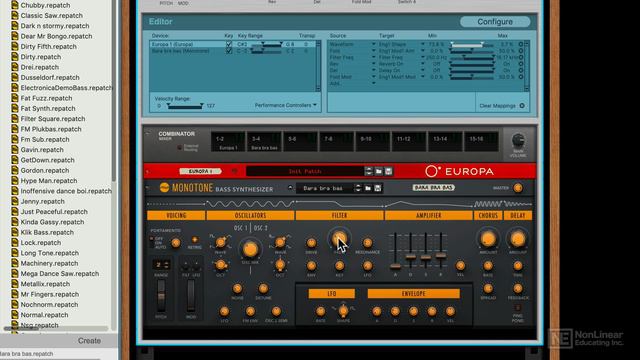Click the Envelope section header

click(413, 293)
